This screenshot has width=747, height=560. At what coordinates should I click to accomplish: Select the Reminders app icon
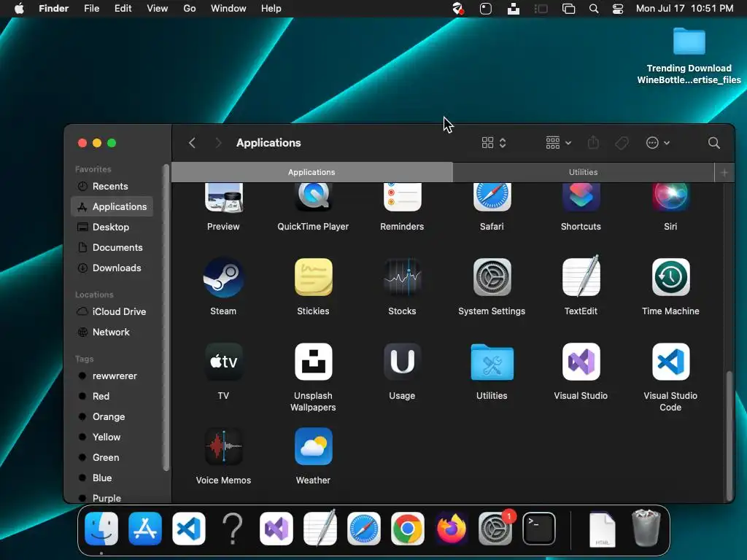(402, 198)
